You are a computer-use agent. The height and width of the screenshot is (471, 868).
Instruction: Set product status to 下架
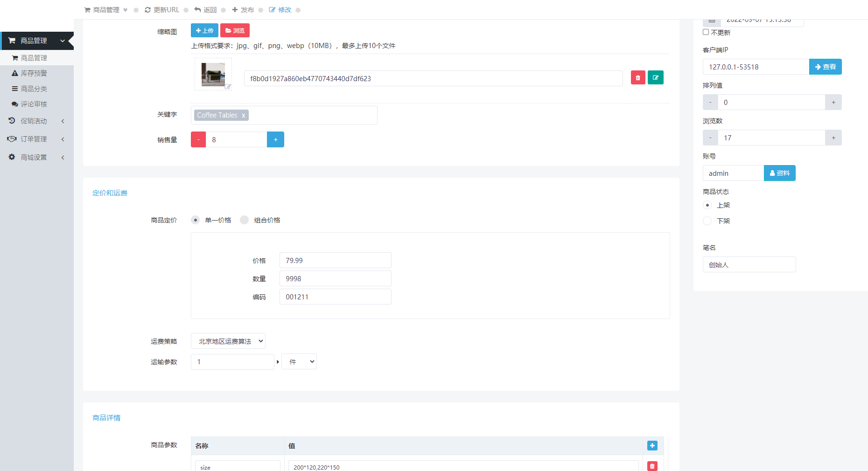point(707,221)
